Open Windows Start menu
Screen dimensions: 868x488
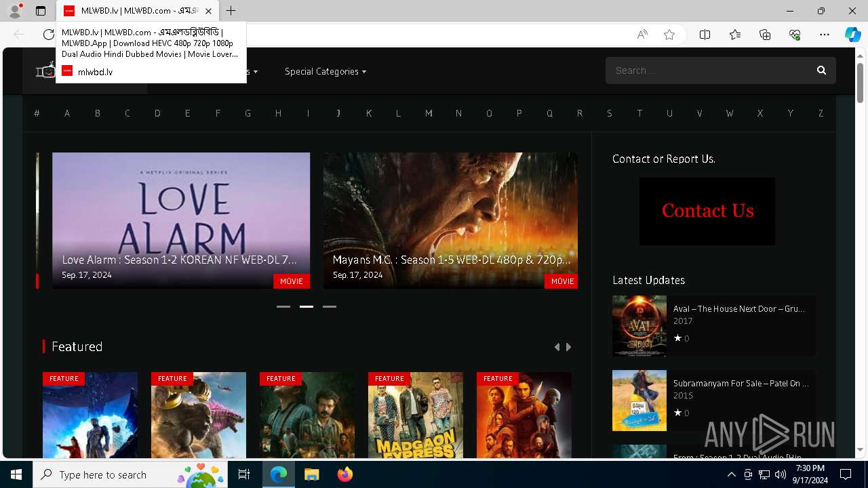coord(16,474)
